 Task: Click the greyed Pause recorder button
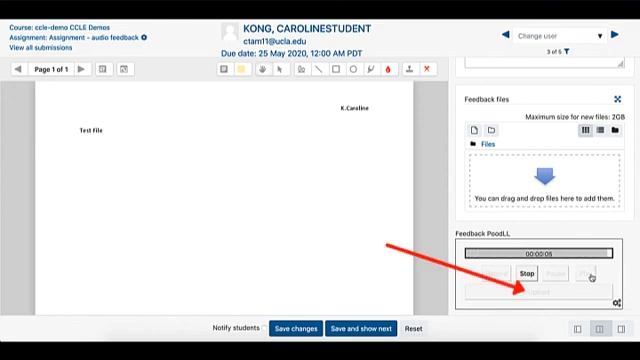click(x=556, y=273)
